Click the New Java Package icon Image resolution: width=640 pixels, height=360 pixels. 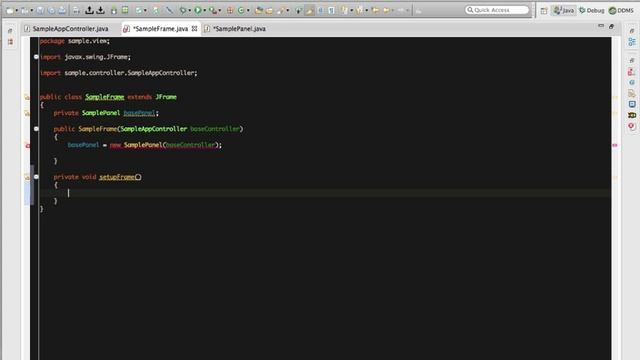pos(230,11)
